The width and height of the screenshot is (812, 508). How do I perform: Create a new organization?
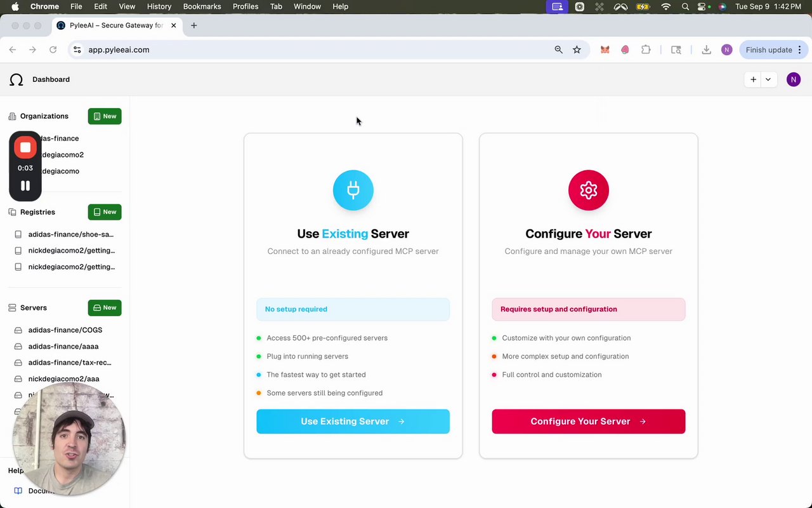(105, 116)
